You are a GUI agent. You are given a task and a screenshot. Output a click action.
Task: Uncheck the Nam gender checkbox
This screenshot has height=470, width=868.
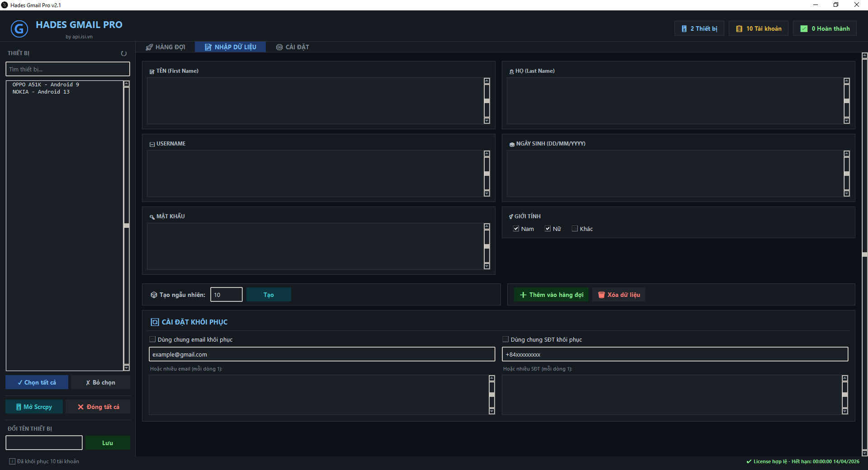(x=516, y=229)
